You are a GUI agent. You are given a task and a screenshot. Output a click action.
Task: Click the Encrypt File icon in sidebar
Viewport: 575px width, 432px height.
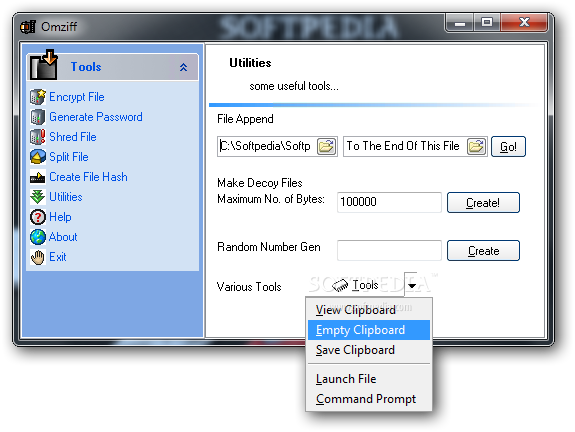37,97
